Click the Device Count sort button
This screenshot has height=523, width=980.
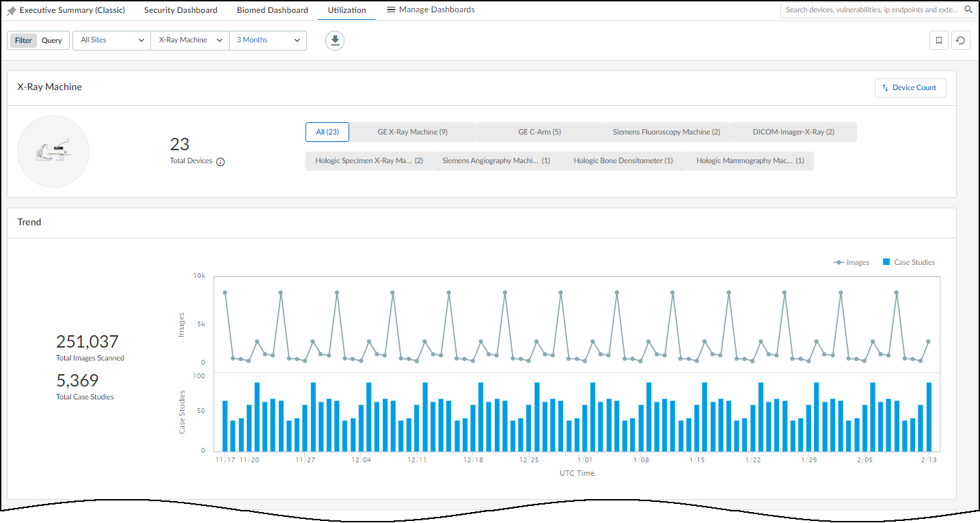910,88
